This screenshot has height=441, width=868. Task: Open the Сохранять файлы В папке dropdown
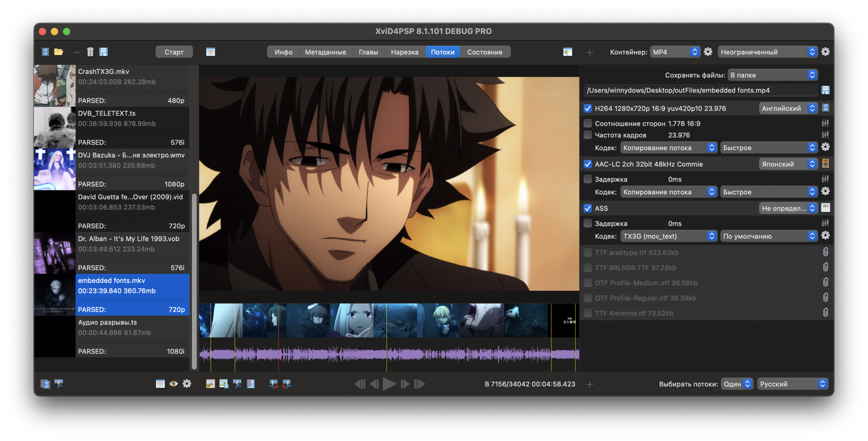[x=772, y=75]
